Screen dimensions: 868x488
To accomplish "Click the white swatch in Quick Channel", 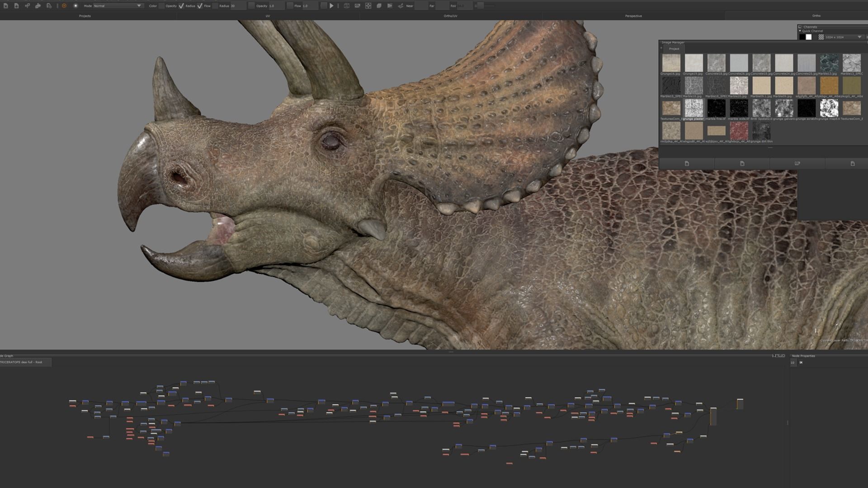I will [x=809, y=37].
